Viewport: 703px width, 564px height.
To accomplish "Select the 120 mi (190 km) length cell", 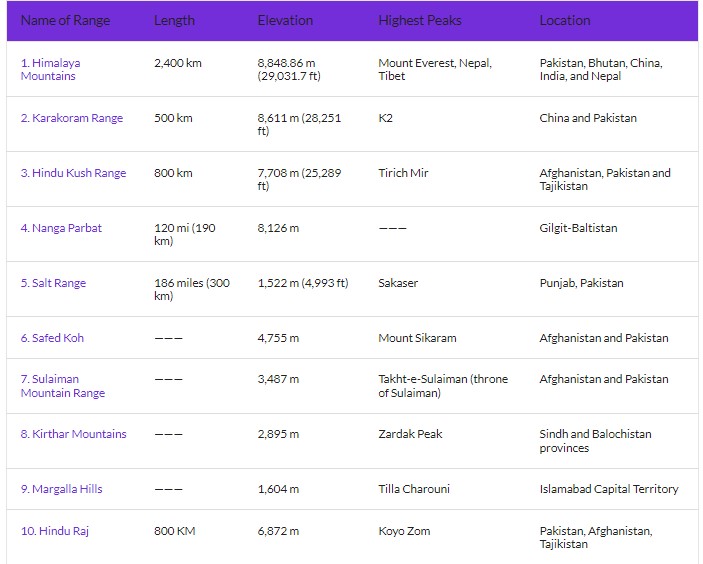I will pos(185,234).
